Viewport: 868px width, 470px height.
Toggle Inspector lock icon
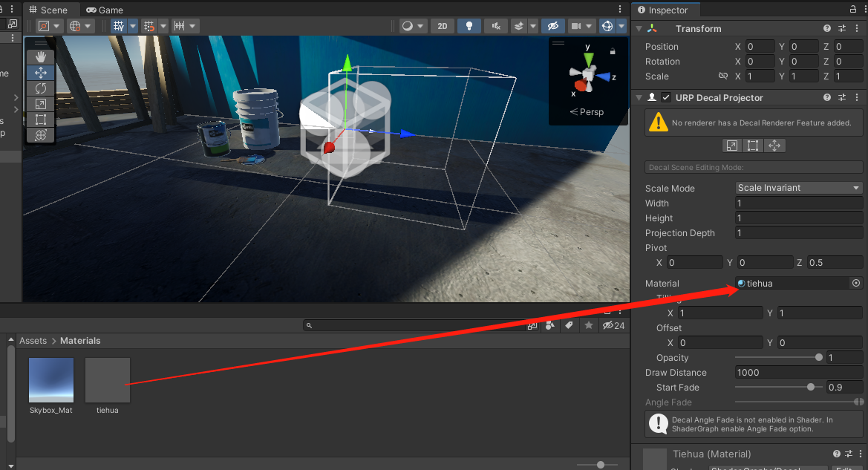coord(853,9)
